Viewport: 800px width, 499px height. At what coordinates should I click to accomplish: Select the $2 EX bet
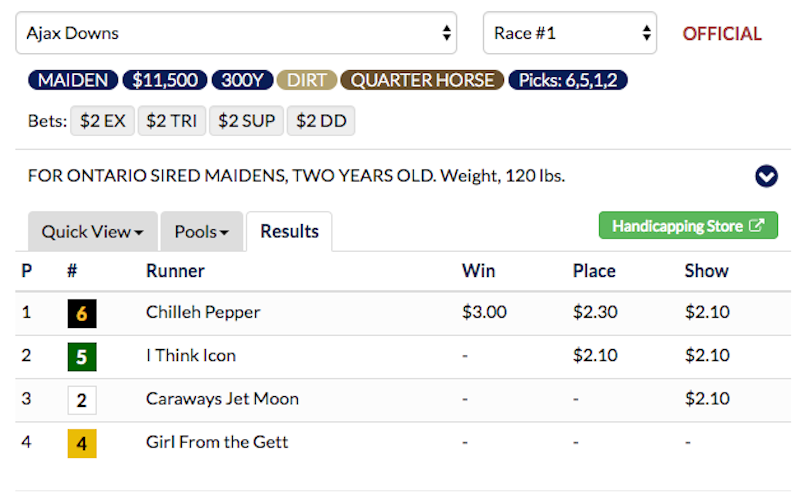(102, 122)
